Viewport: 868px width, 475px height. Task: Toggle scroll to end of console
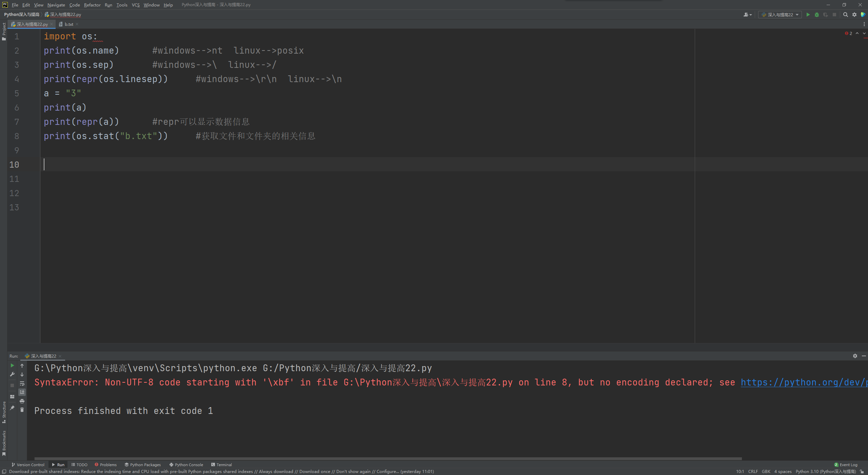coord(22,392)
